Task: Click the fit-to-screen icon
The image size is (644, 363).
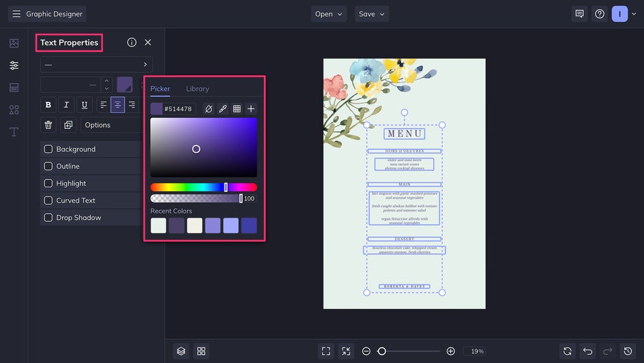Action: point(326,351)
